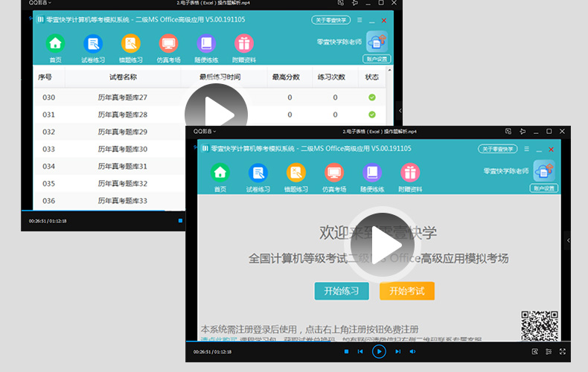Play video with bottom circular play button
The height and width of the screenshot is (372, 588).
point(379,351)
